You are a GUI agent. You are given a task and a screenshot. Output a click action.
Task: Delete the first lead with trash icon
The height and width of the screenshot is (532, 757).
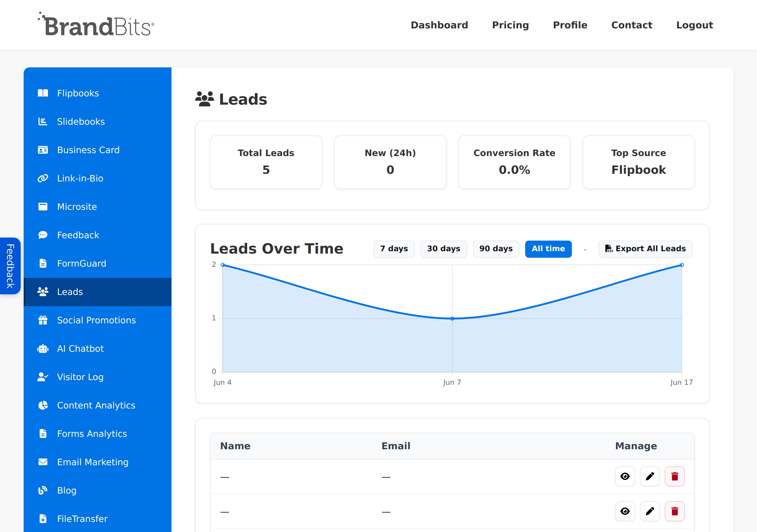(x=674, y=476)
